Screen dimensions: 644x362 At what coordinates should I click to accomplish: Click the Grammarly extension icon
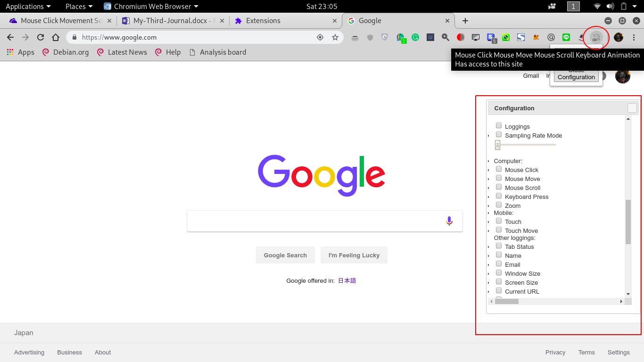click(415, 37)
